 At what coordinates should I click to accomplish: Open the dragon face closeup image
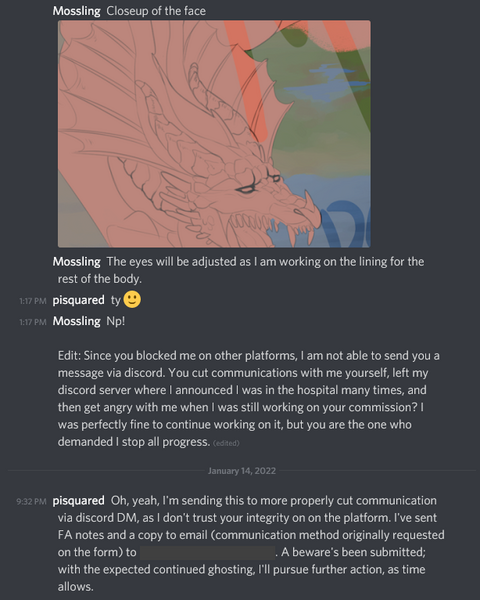(214, 134)
